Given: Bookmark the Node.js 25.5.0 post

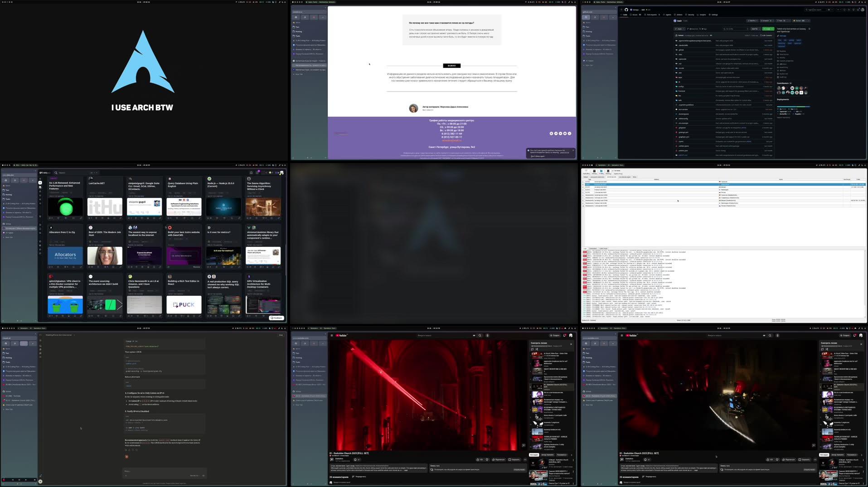Looking at the screenshot, I should [x=230, y=218].
